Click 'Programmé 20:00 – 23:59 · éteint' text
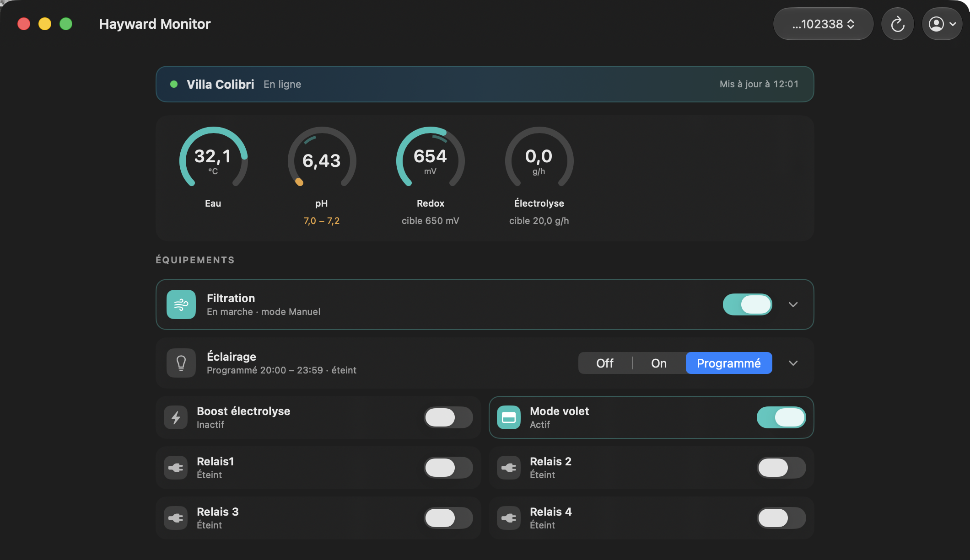Viewport: 970px width, 560px height. [x=281, y=370]
